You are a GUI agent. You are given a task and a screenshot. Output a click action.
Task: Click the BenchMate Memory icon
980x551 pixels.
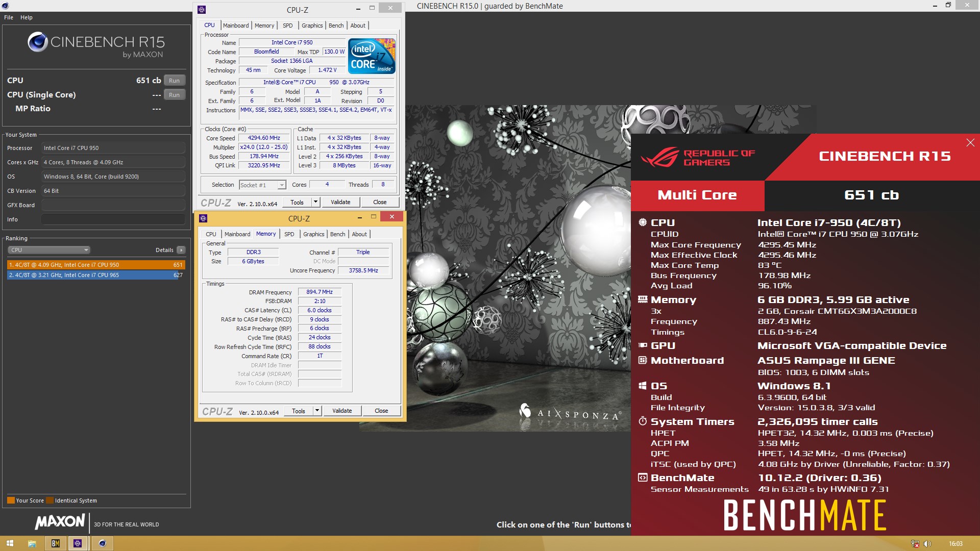643,299
